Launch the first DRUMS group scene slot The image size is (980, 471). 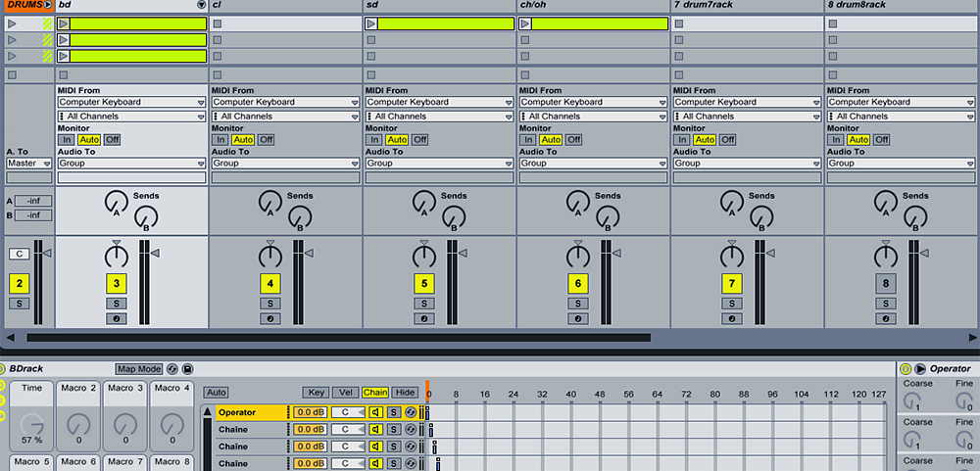[x=12, y=24]
